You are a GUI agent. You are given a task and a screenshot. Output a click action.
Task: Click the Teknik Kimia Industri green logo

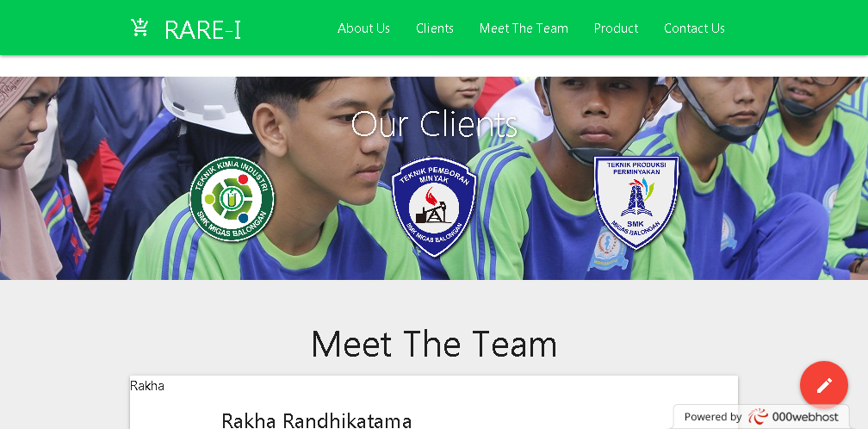pyautogui.click(x=232, y=199)
